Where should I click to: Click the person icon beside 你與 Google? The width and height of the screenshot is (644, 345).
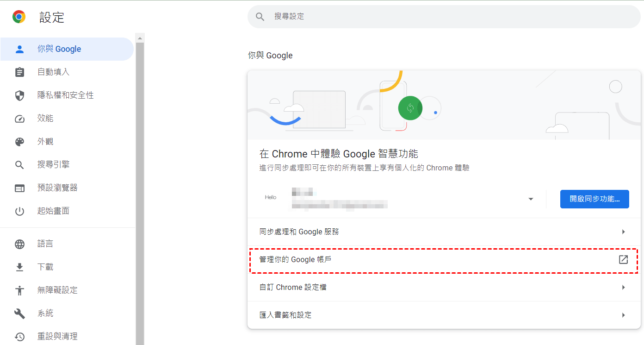point(19,49)
